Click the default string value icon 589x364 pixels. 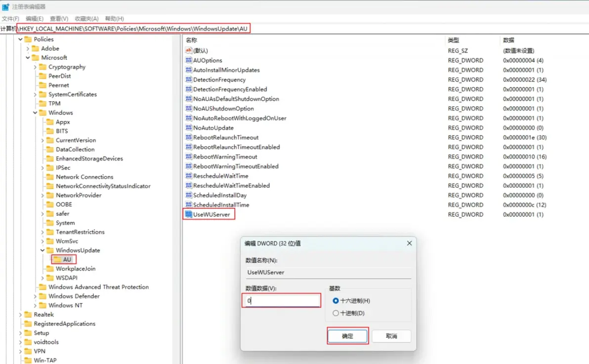pyautogui.click(x=189, y=51)
